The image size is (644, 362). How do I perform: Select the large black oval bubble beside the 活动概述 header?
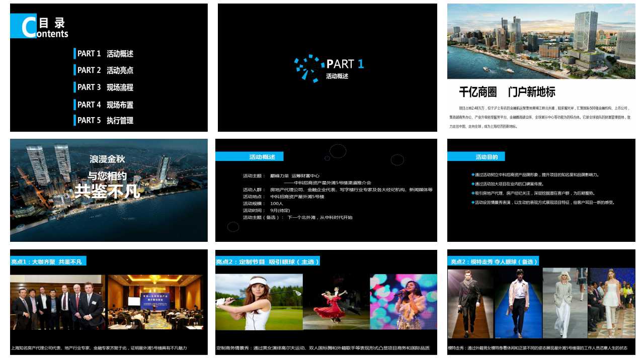pos(338,151)
